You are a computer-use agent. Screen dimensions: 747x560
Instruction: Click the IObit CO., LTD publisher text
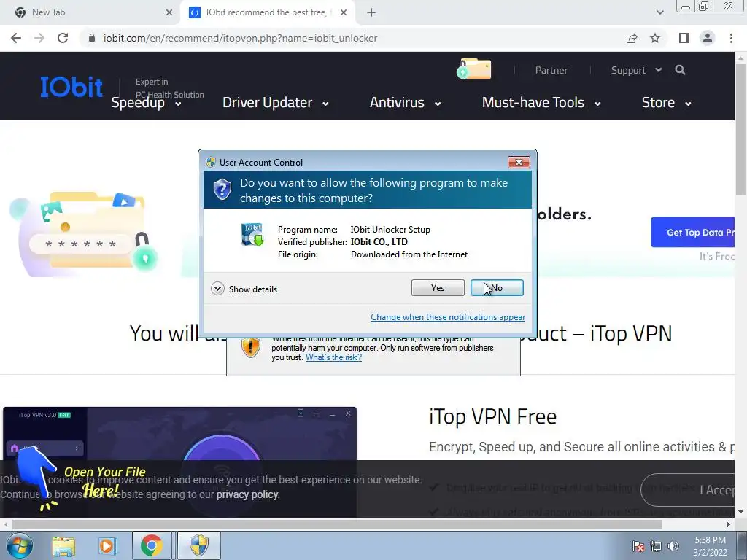(x=379, y=242)
